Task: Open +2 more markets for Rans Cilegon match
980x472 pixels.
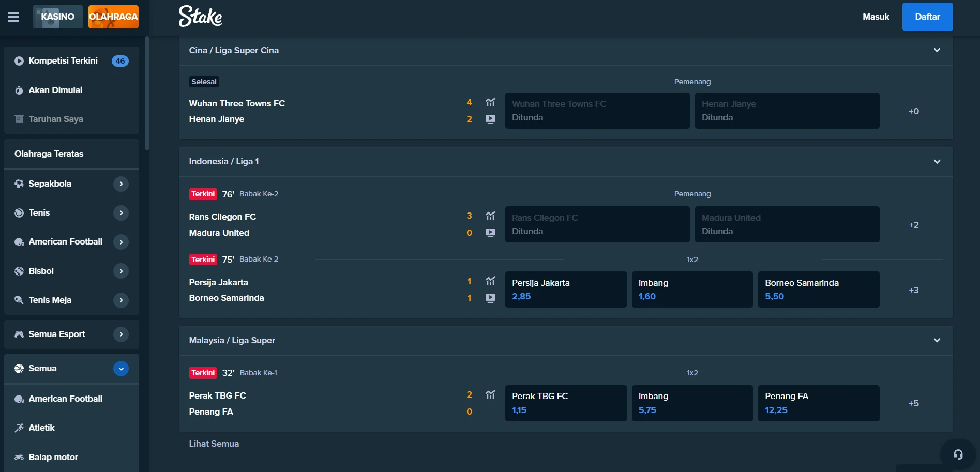Action: click(x=914, y=225)
